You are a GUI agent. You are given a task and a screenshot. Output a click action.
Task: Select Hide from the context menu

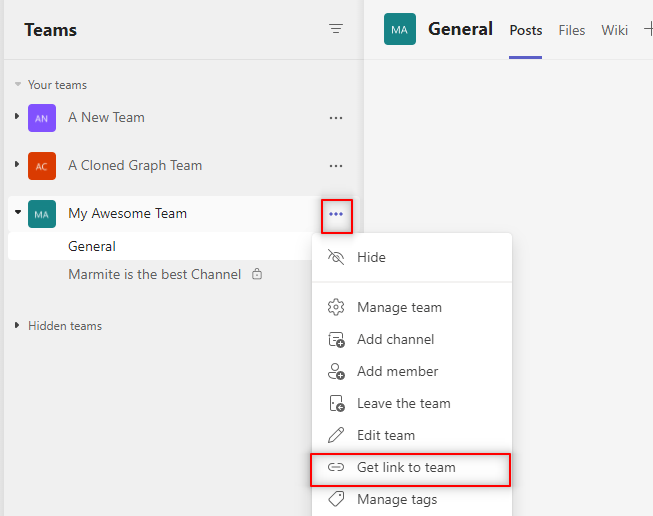click(x=371, y=257)
